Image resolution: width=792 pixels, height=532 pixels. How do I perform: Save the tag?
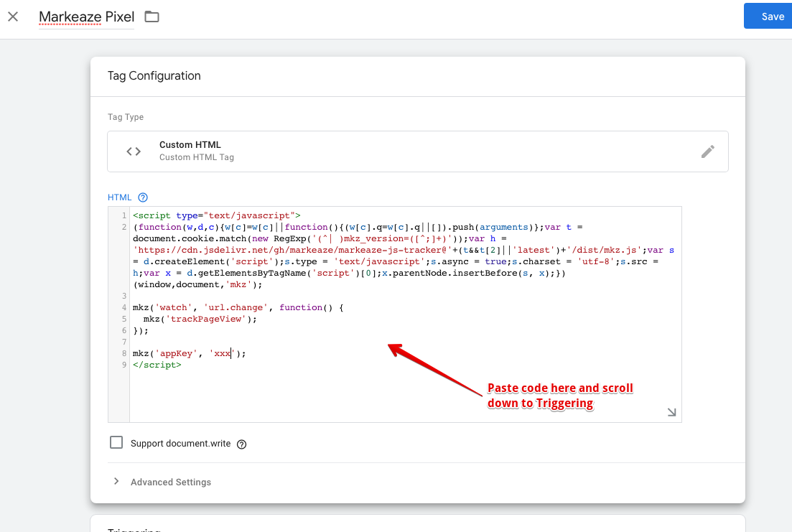click(x=768, y=17)
